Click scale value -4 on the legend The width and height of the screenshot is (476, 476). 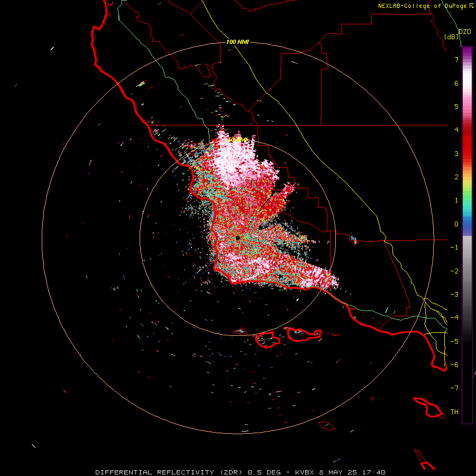pyautogui.click(x=454, y=318)
